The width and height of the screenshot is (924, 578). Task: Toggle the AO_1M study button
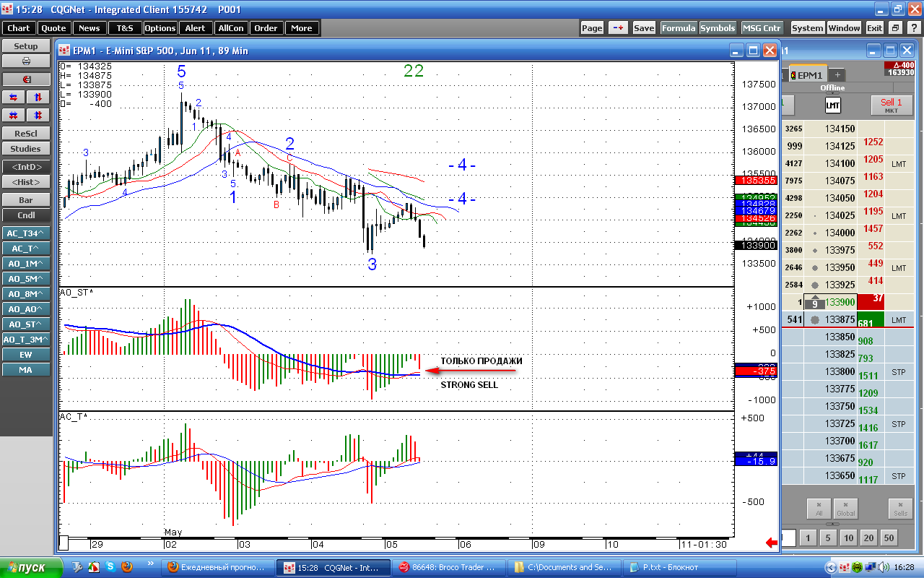coord(26,263)
